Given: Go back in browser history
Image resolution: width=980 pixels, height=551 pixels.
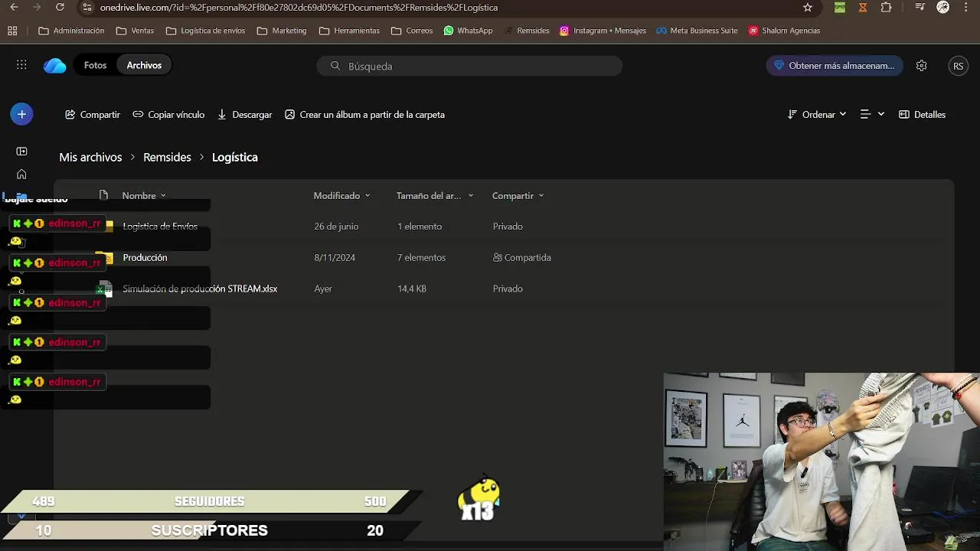Looking at the screenshot, I should coord(14,8).
